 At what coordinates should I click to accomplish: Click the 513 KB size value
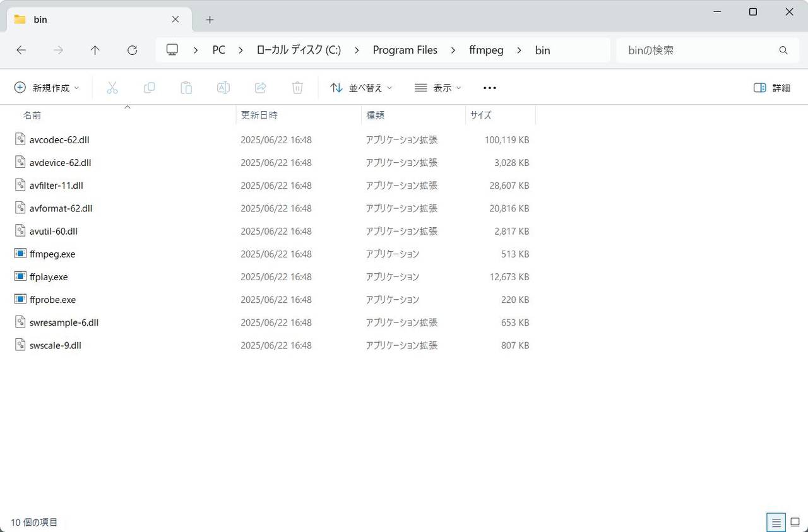pos(515,254)
